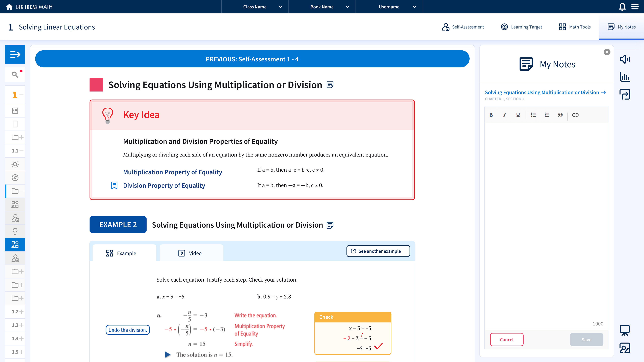Click Division Property of Equality link
The width and height of the screenshot is (644, 362).
click(x=164, y=185)
